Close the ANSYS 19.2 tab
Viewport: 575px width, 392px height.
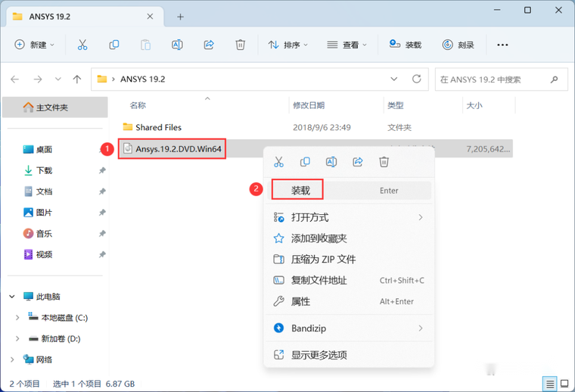pos(150,17)
